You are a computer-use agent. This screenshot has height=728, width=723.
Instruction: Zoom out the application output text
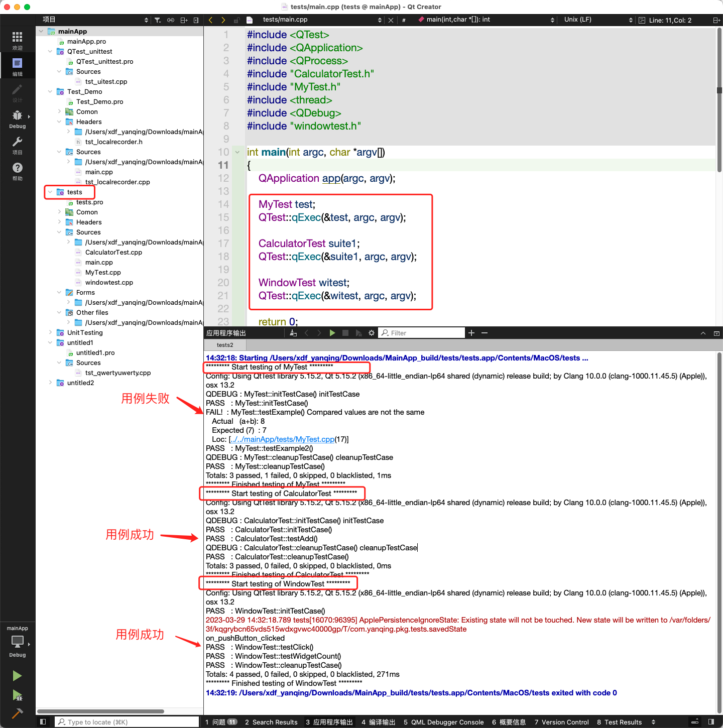[x=485, y=333]
